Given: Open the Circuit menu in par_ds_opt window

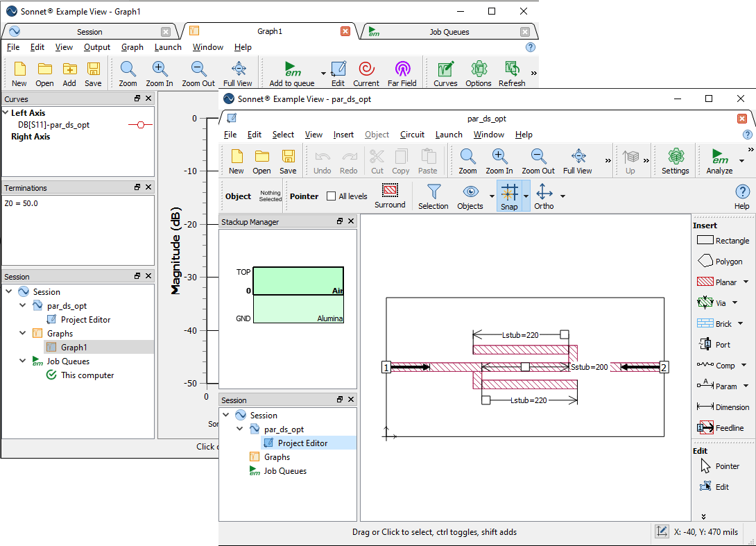Looking at the screenshot, I should 412,135.
